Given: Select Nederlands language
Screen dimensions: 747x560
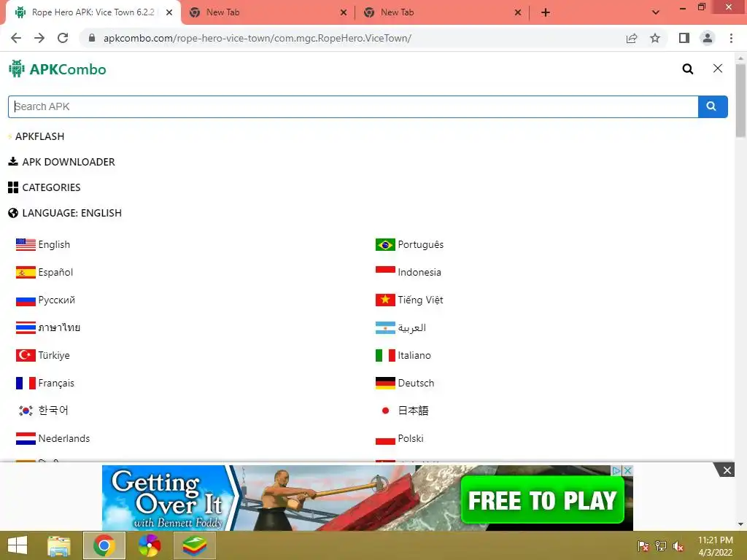Looking at the screenshot, I should tap(64, 438).
